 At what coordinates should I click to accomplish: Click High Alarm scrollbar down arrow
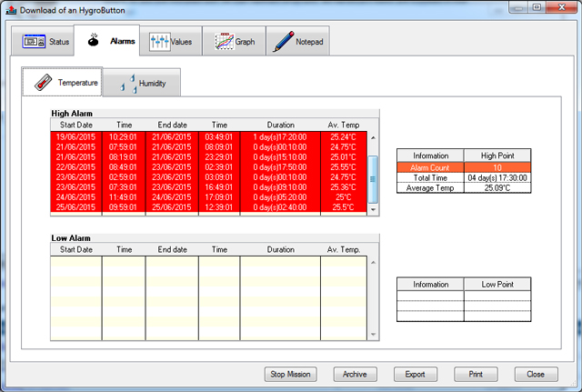tap(373, 210)
